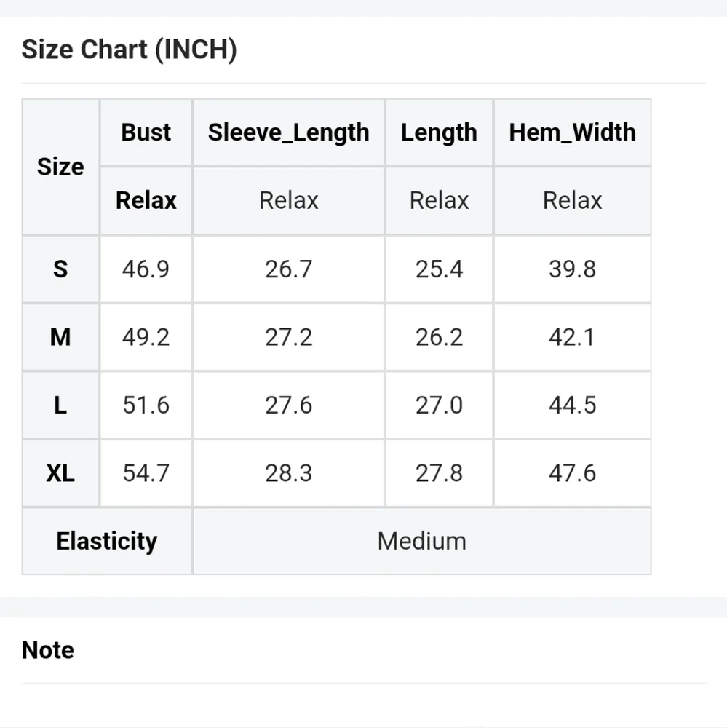Click the Elasticity row label
This screenshot has height=728, width=727.
coord(107,541)
